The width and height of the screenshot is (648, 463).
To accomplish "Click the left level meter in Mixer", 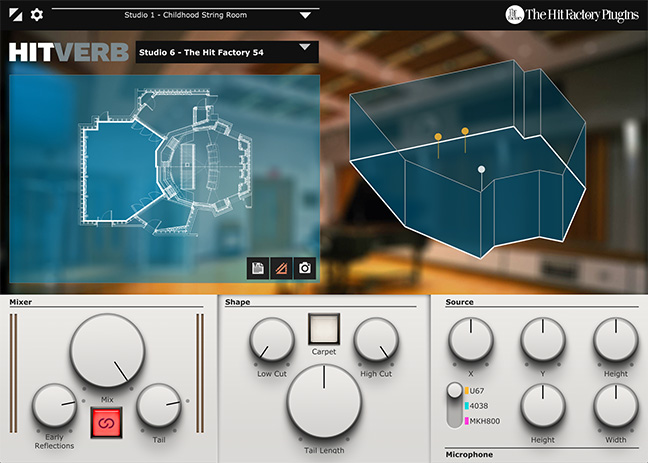I will (14, 373).
